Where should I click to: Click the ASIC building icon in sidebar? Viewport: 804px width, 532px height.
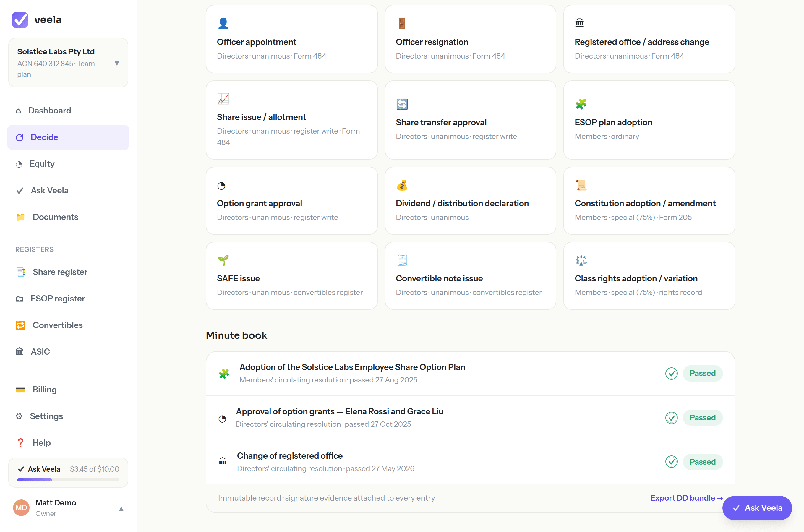pyautogui.click(x=19, y=351)
